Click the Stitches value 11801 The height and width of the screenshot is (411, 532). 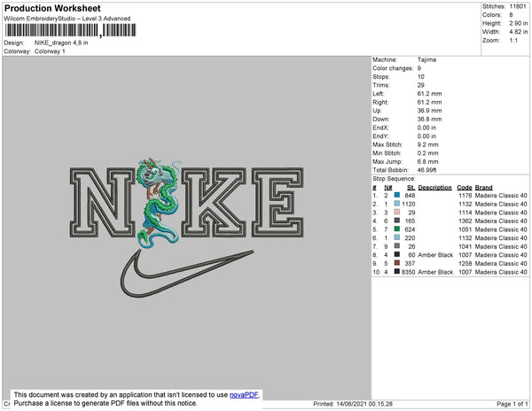click(x=518, y=6)
